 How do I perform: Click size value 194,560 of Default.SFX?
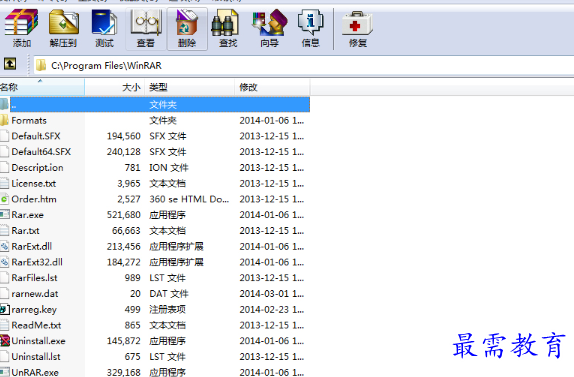pyautogui.click(x=124, y=136)
